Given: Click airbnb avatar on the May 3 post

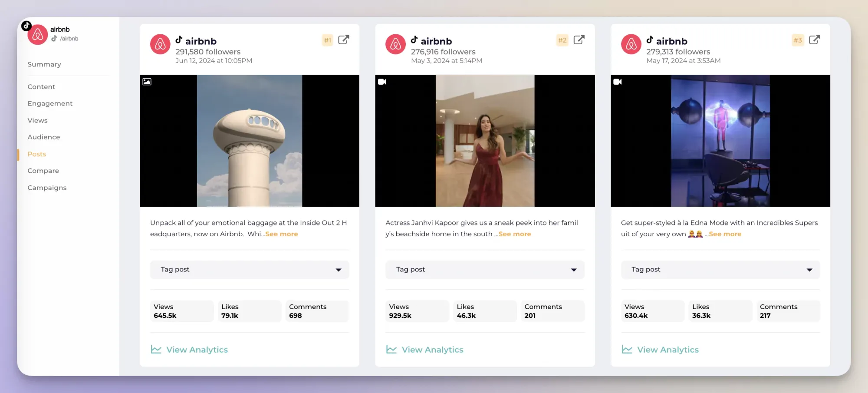Looking at the screenshot, I should click(x=395, y=44).
